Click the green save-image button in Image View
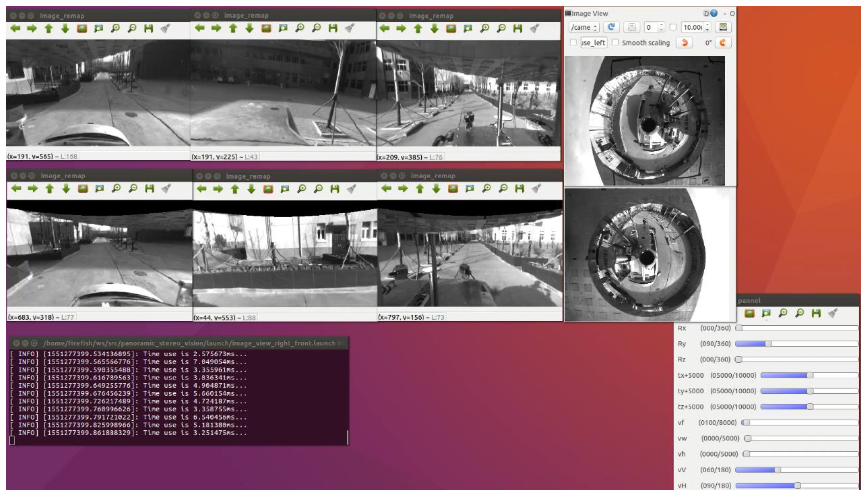This screenshot has height=496, width=868. pyautogui.click(x=723, y=27)
